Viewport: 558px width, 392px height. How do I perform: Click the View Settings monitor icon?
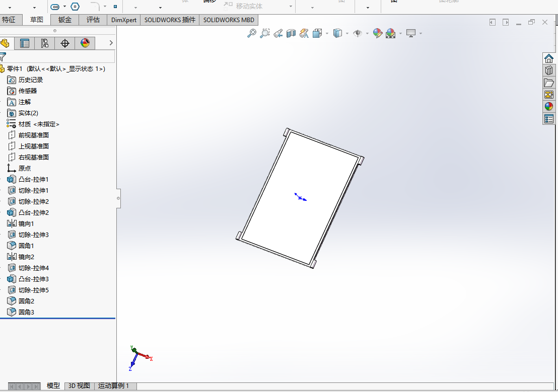411,33
